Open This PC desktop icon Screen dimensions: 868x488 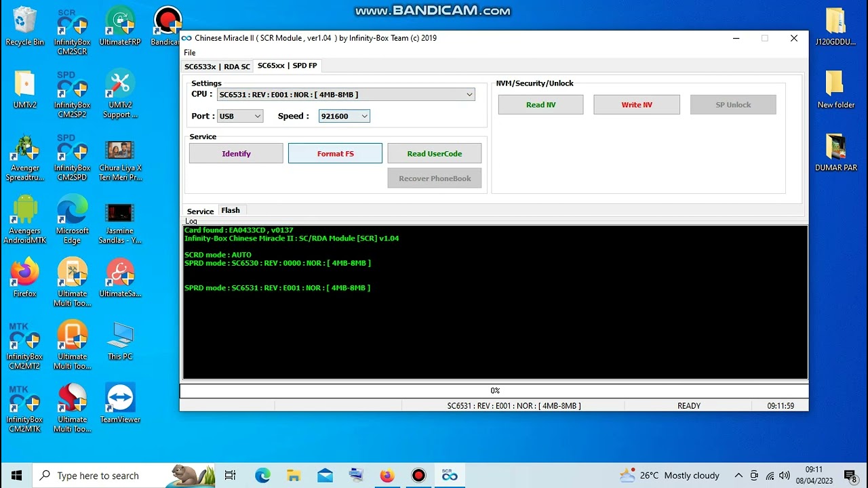point(120,342)
